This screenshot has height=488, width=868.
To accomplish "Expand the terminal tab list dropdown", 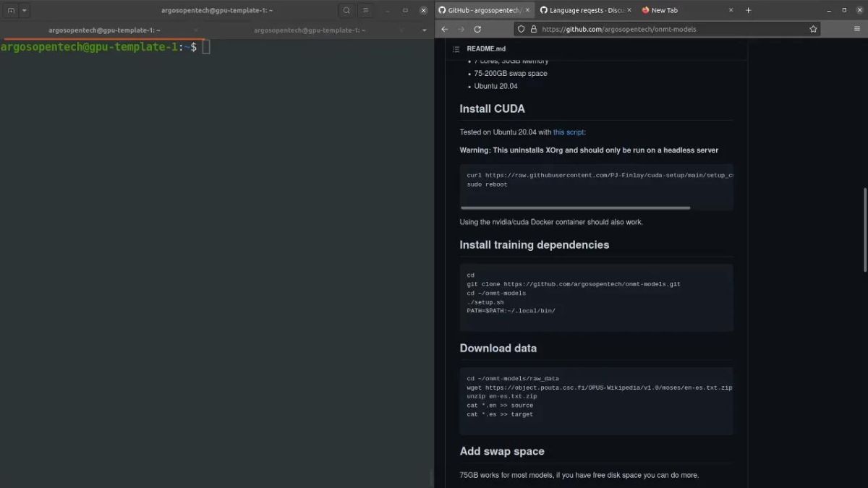I will [424, 30].
